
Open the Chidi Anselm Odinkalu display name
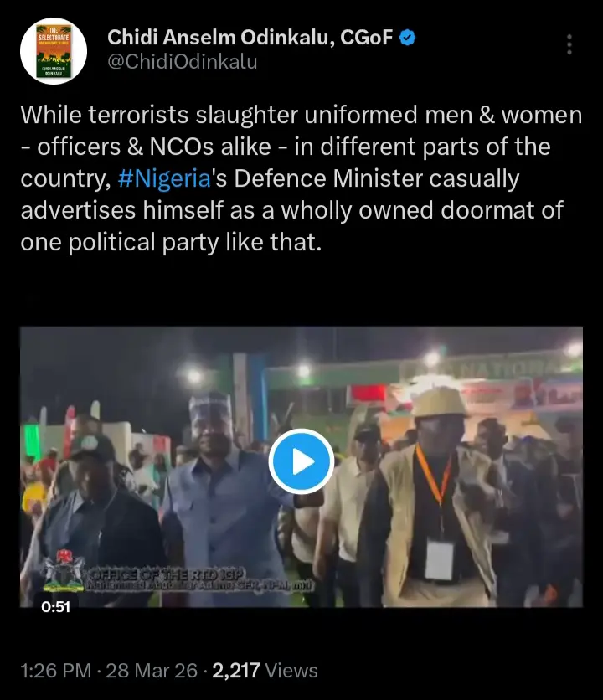tap(250, 38)
